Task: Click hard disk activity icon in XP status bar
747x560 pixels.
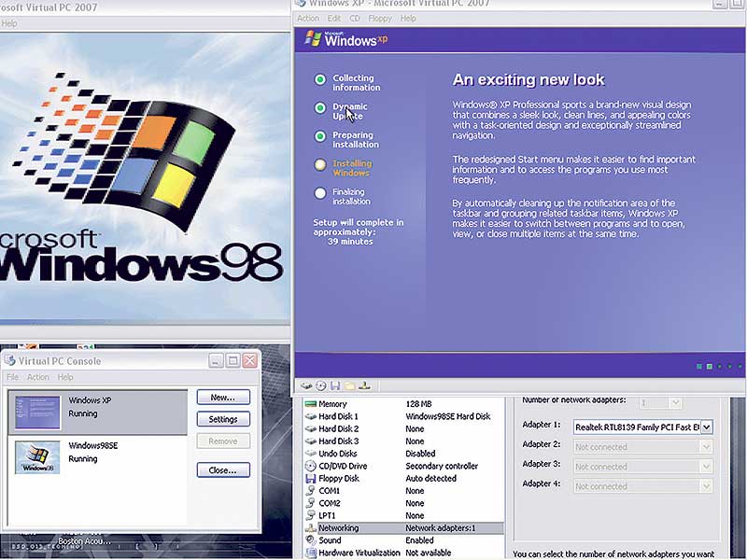Action: coord(306,385)
